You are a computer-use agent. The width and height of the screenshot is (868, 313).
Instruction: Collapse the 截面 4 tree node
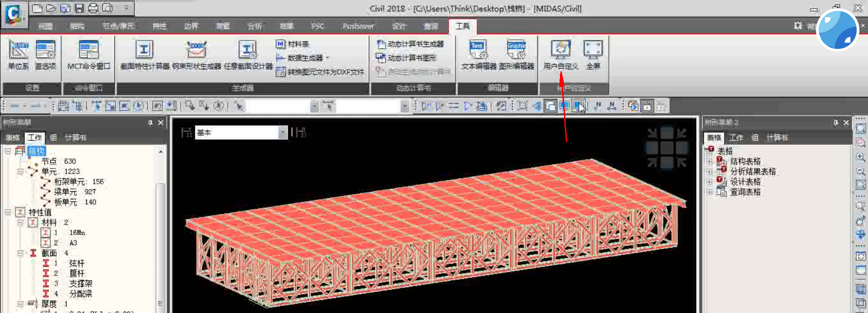(x=20, y=253)
